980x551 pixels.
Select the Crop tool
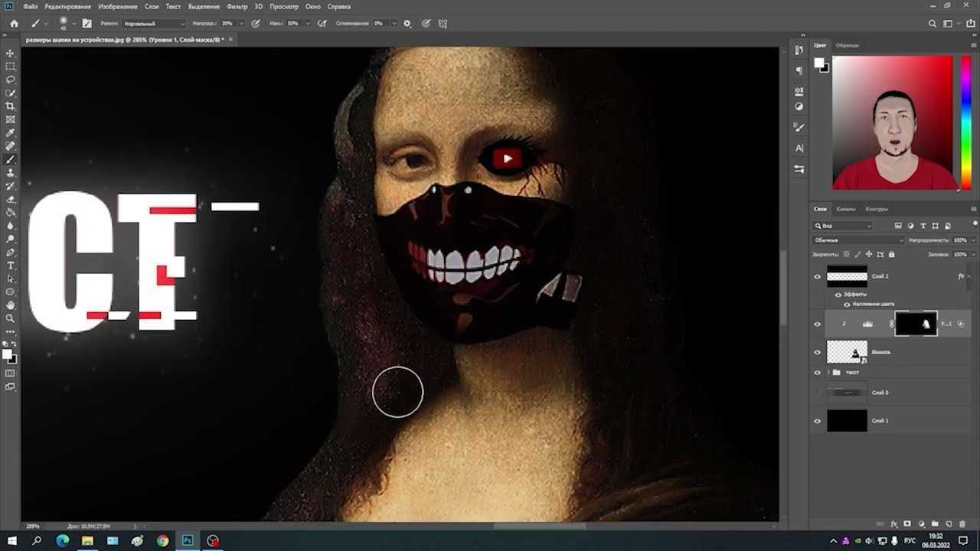[x=11, y=106]
